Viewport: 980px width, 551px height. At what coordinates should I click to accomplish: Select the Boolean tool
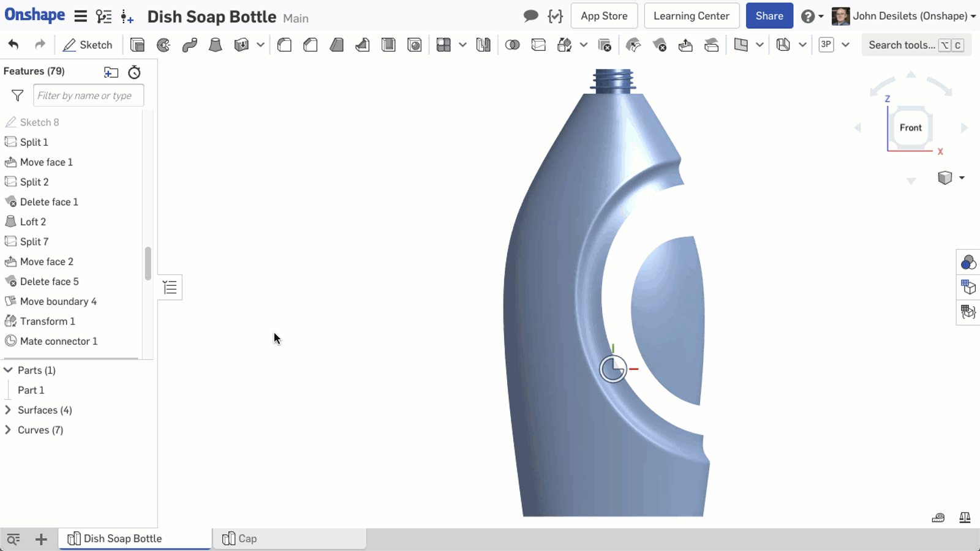(513, 45)
